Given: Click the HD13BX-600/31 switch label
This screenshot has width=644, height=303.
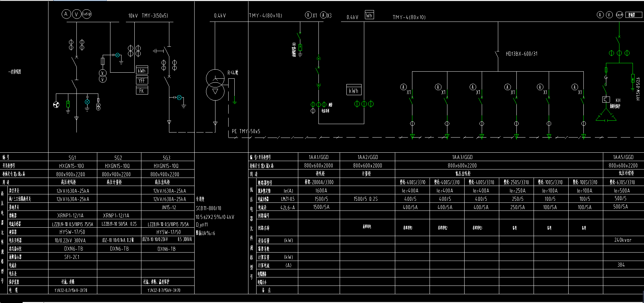Looking at the screenshot, I should pos(521,54).
